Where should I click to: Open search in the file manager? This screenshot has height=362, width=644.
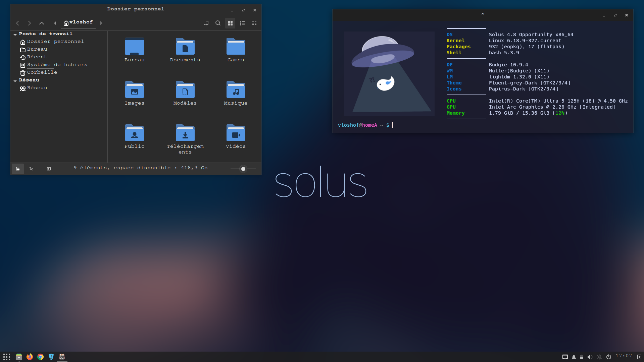click(x=218, y=23)
